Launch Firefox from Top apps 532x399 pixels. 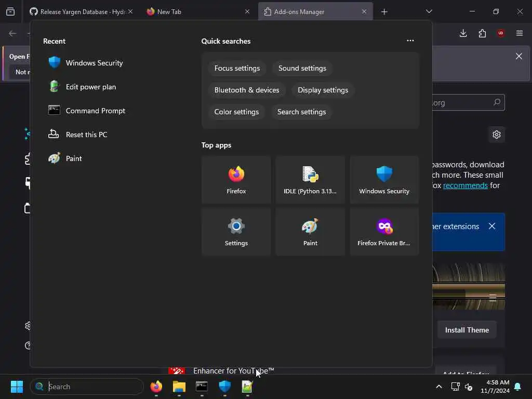[x=236, y=180]
